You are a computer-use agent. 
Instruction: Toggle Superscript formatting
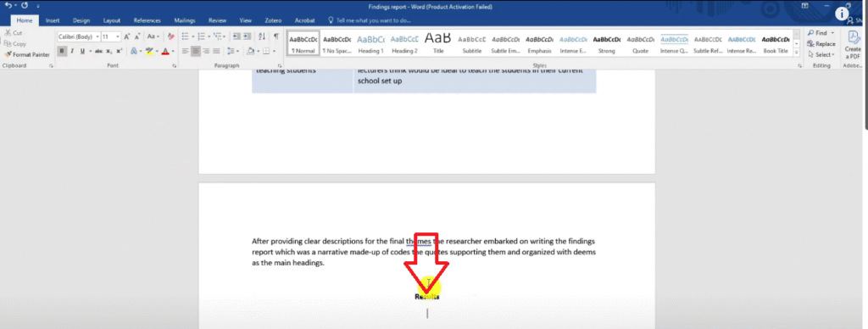[119, 51]
